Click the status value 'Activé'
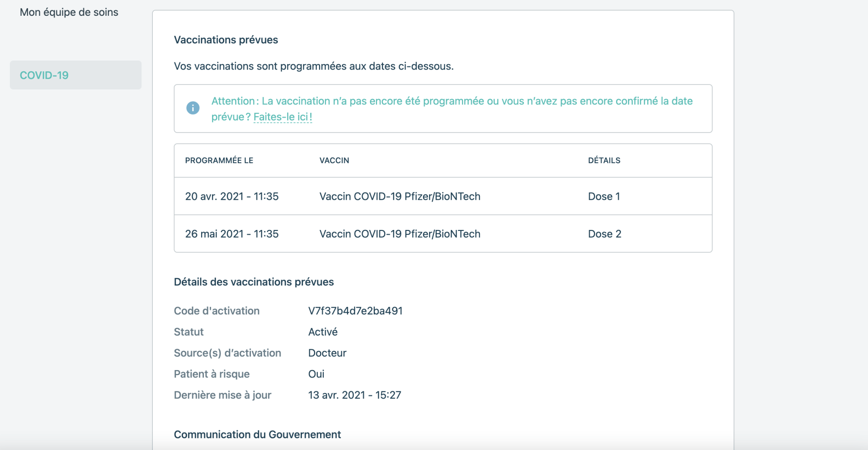868x450 pixels. coord(323,332)
